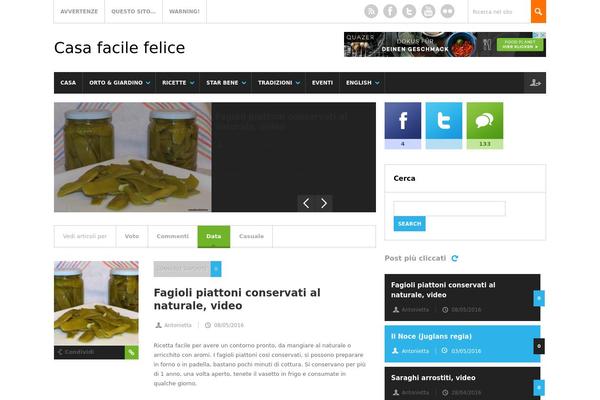Expand the Tradizioni menu
The image size is (600, 400).
pyautogui.click(x=279, y=83)
